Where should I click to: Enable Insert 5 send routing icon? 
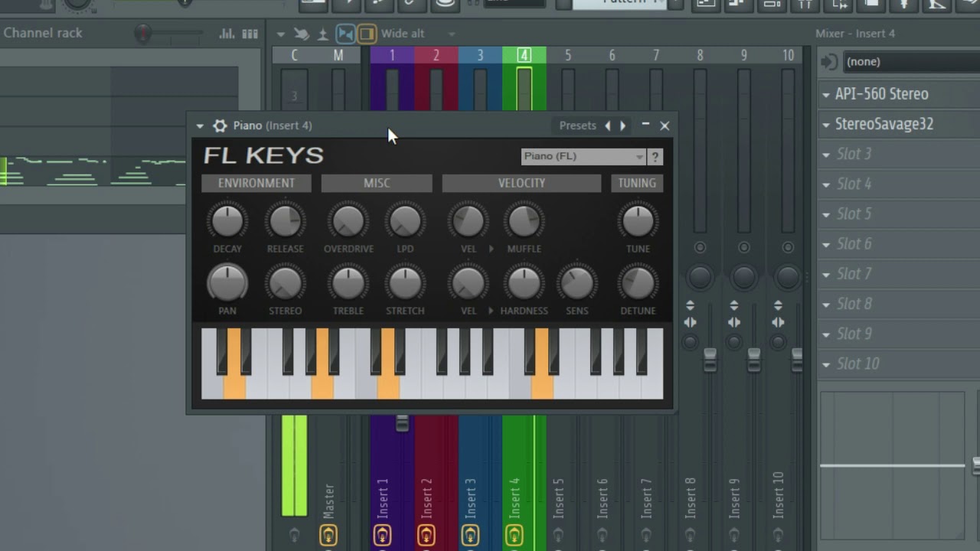pos(558,535)
